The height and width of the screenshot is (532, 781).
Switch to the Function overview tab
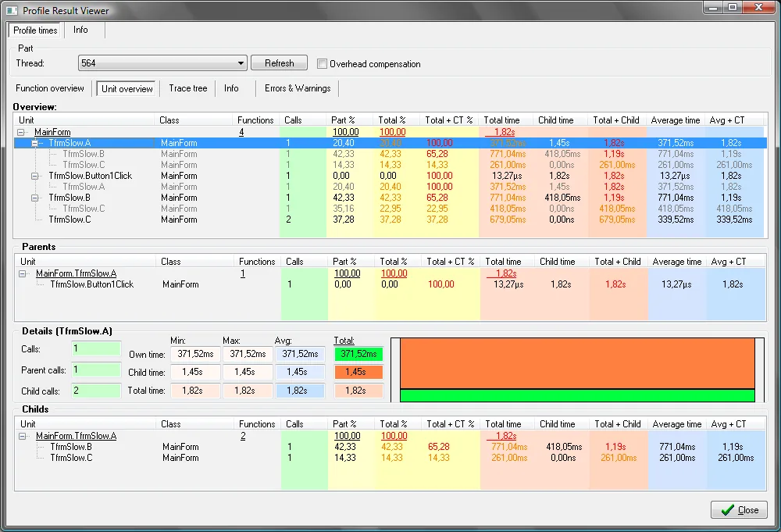tap(50, 88)
